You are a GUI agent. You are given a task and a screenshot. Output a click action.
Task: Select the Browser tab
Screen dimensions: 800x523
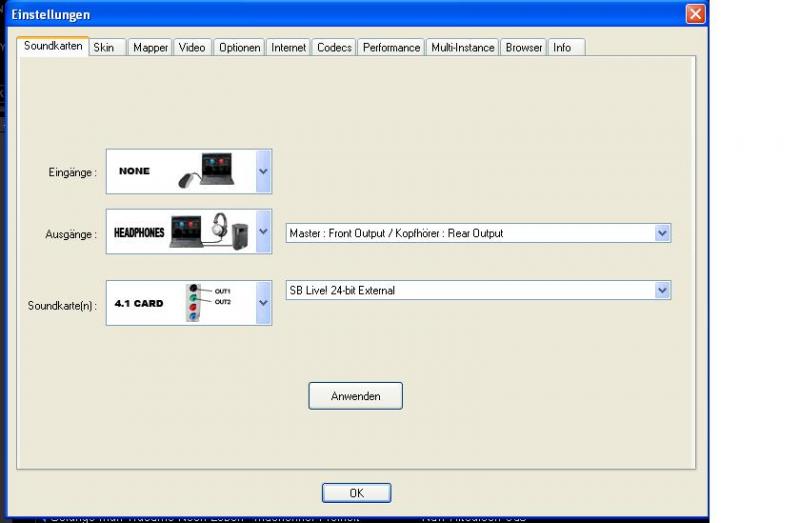click(x=523, y=47)
